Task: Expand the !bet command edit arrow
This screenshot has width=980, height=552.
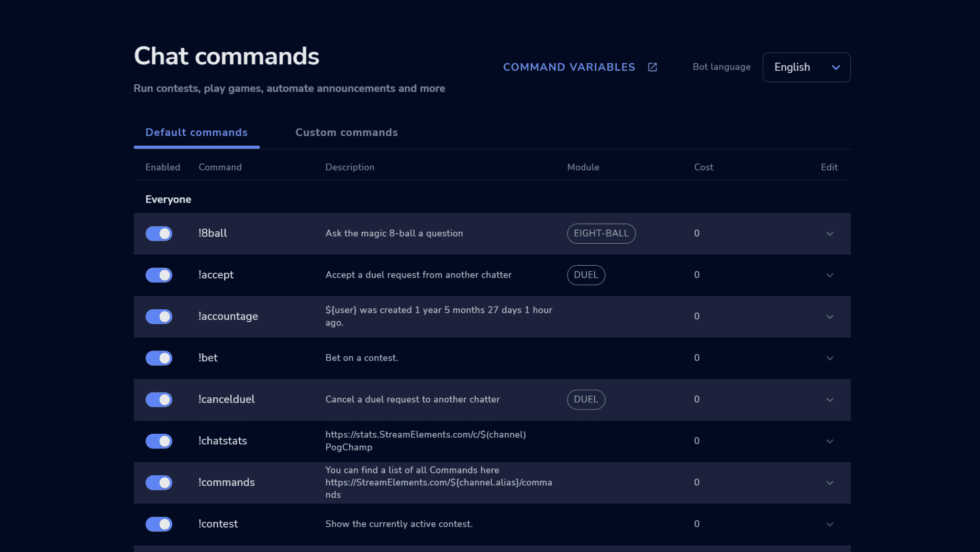Action: click(x=830, y=358)
